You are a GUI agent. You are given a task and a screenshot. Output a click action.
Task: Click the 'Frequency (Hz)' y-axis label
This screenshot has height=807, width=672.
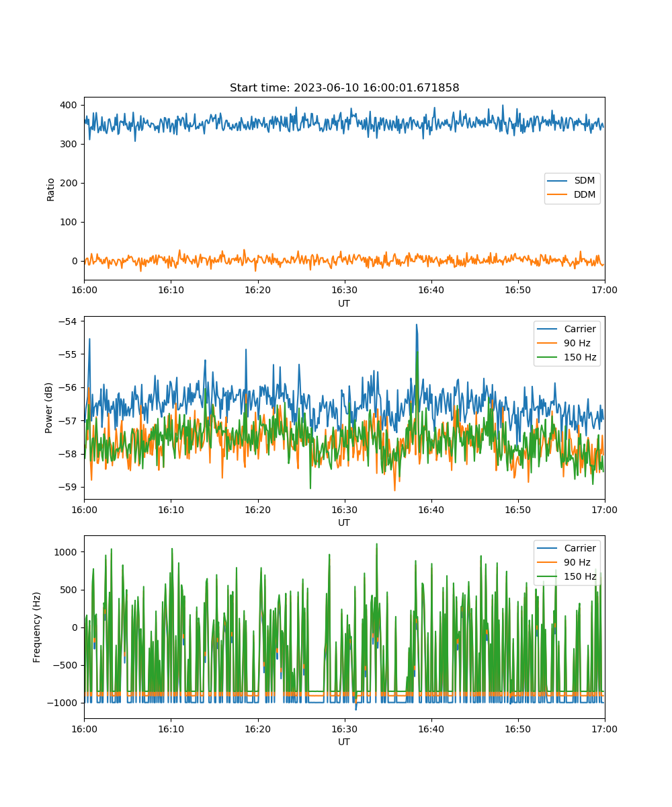click(37, 627)
